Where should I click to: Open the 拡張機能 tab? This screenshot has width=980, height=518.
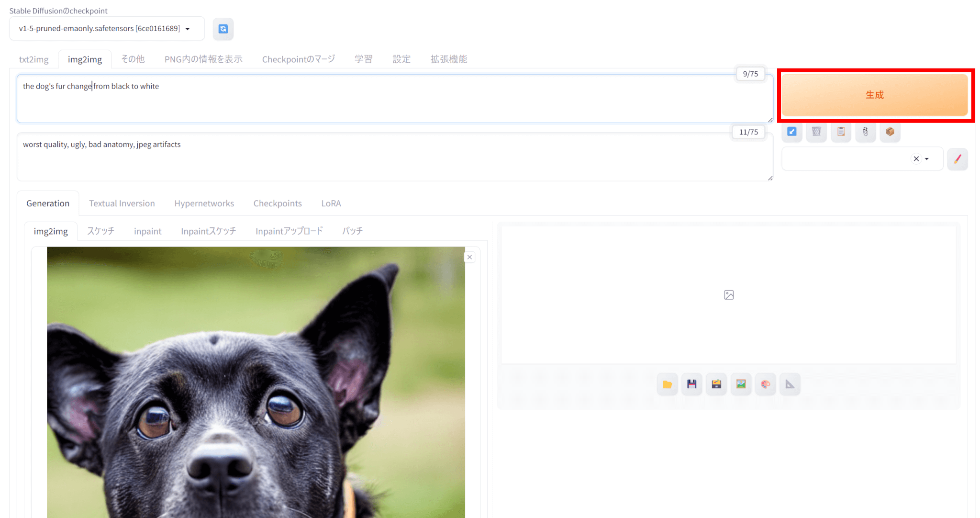click(448, 59)
